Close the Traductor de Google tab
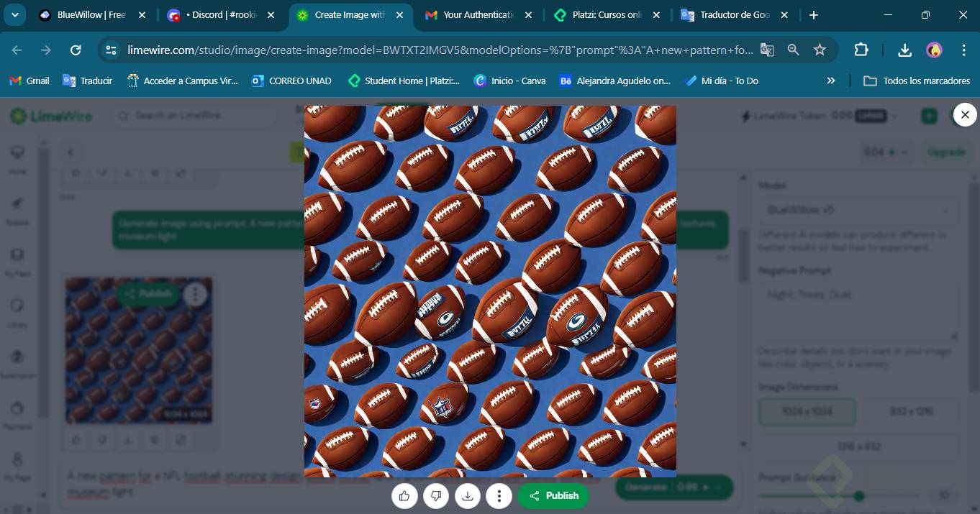The height and width of the screenshot is (514, 980). [x=784, y=14]
